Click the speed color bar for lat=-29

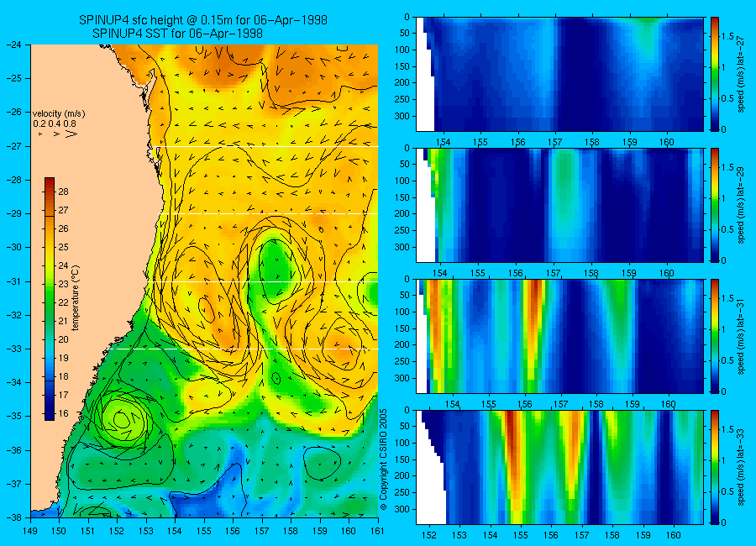click(714, 205)
